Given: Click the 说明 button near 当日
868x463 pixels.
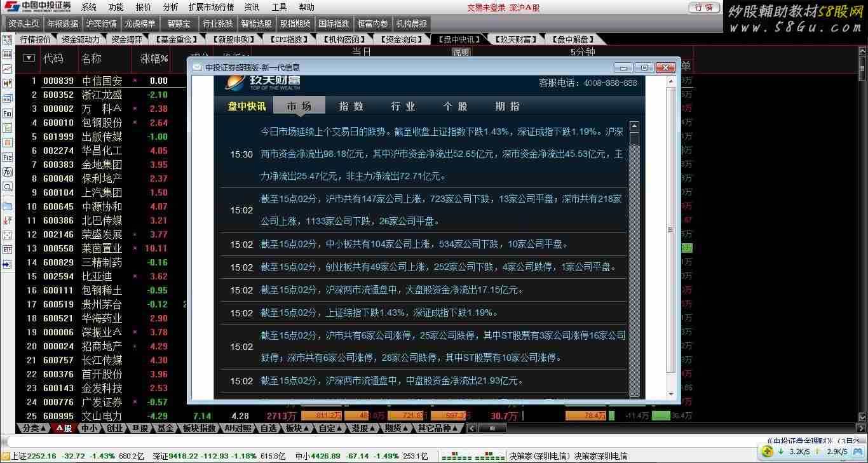Looking at the screenshot, I should 461,53.
